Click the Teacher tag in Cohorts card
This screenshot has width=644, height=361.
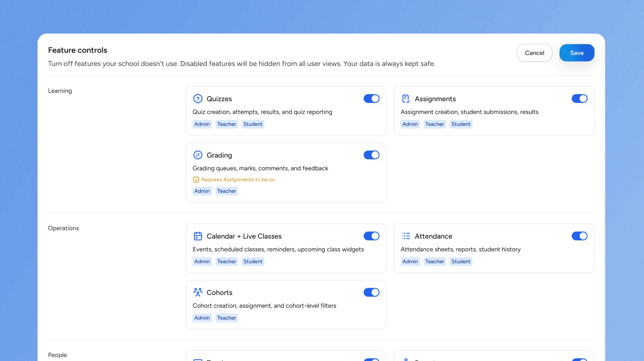point(226,318)
